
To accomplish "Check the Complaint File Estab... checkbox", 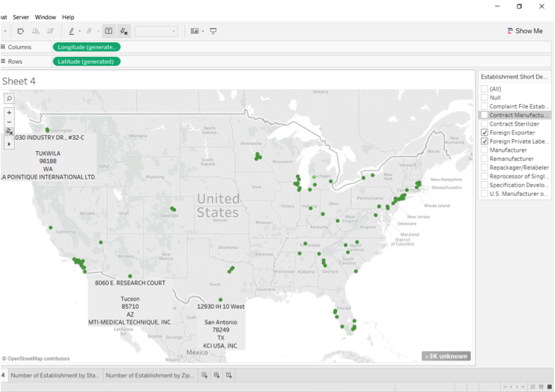I will coord(485,106).
